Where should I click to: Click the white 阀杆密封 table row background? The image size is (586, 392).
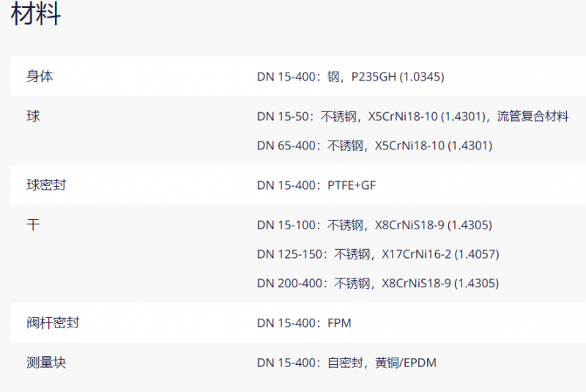pyautogui.click(x=298, y=322)
